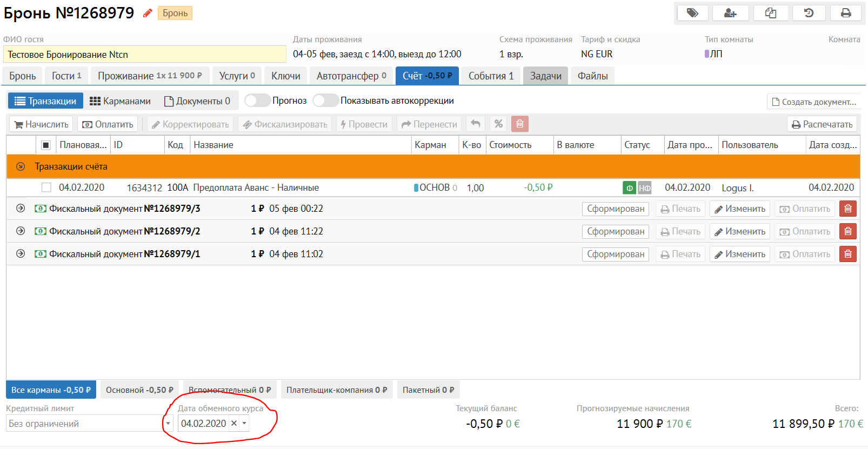This screenshot has height=449, width=868.
Task: Click the percent discount icon in toolbar
Action: coord(498,124)
